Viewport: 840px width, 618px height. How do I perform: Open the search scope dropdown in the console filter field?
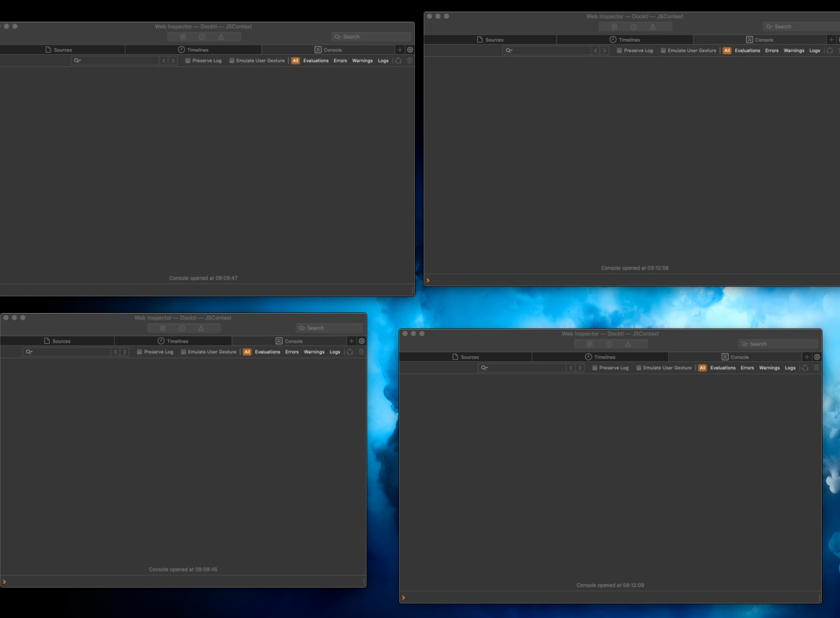tap(77, 61)
